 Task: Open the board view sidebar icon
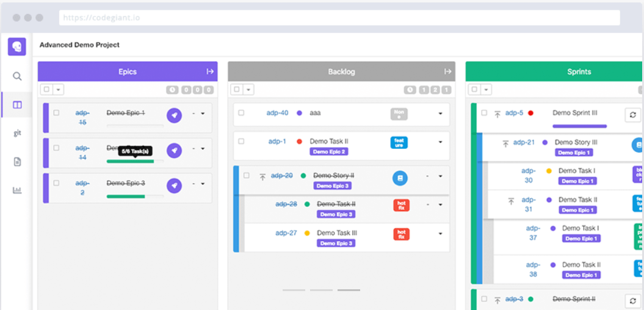(x=17, y=105)
